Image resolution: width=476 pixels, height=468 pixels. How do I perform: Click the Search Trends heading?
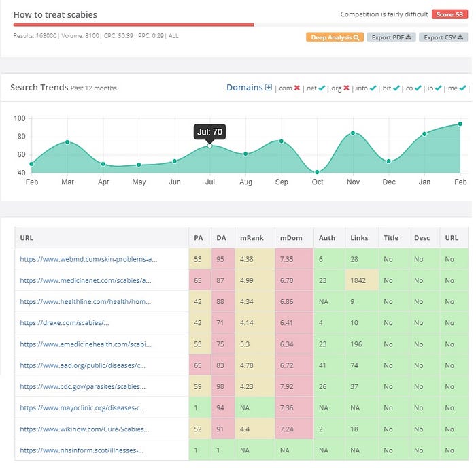point(39,88)
